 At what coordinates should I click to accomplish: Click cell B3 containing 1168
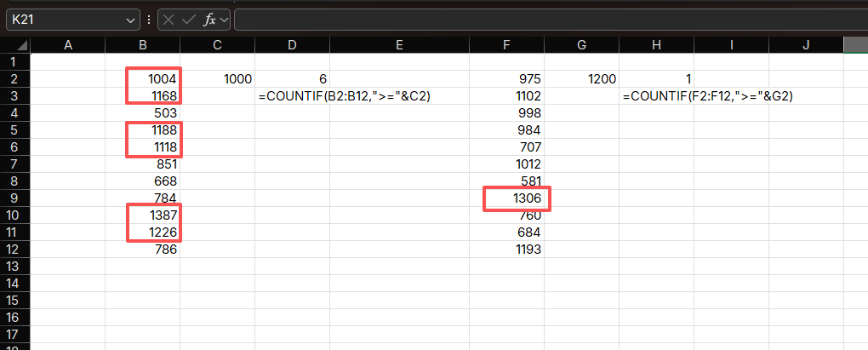(143, 96)
